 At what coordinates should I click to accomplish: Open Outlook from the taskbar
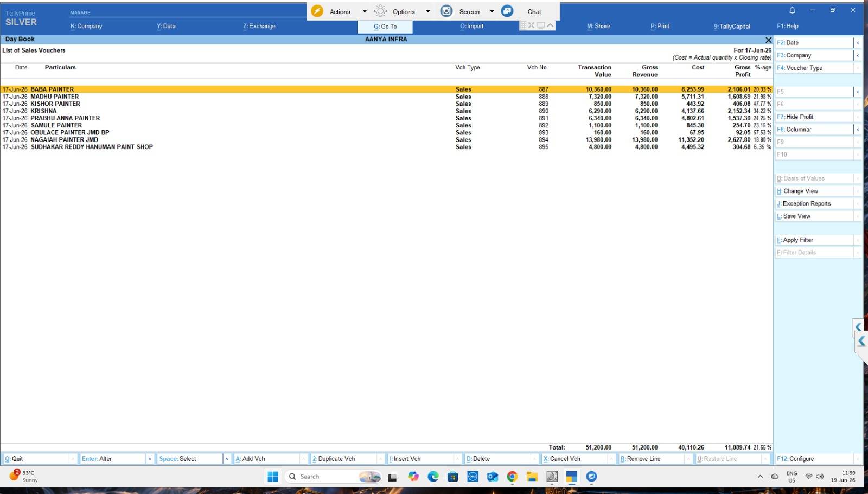pyautogui.click(x=492, y=477)
